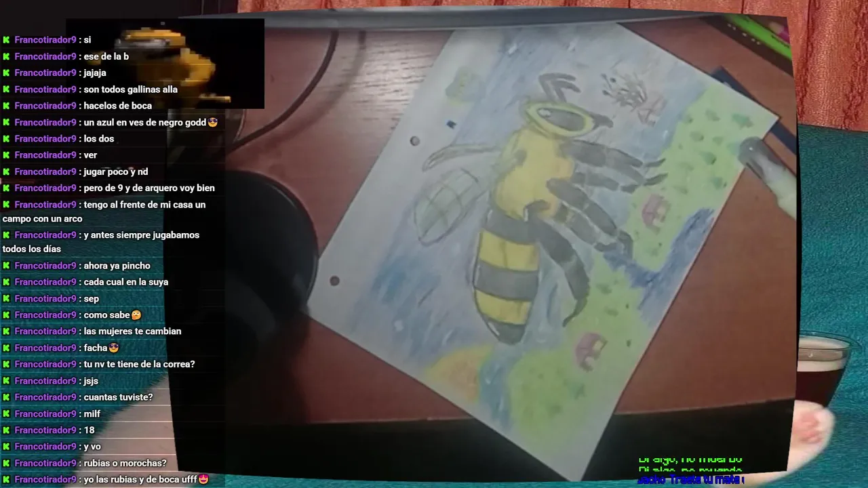
Task: Click the sunglasses emoji after "facha"
Action: (x=114, y=348)
